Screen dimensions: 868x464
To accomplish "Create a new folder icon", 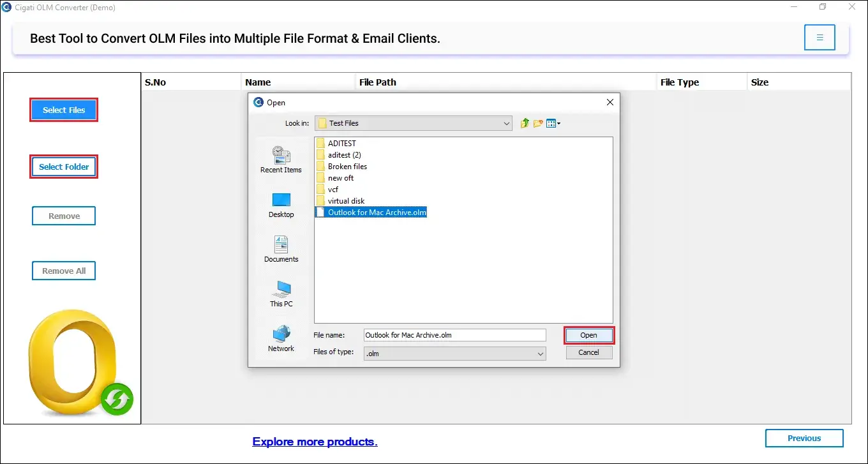I will (538, 123).
